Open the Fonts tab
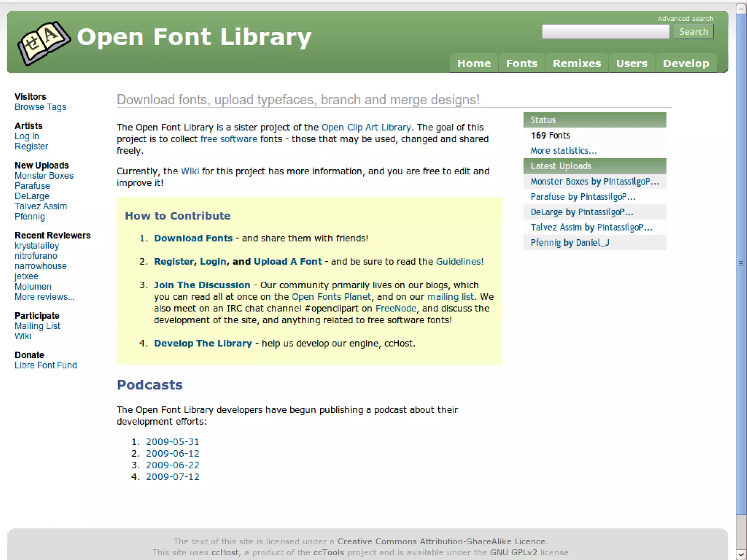747x560 pixels. click(x=521, y=63)
